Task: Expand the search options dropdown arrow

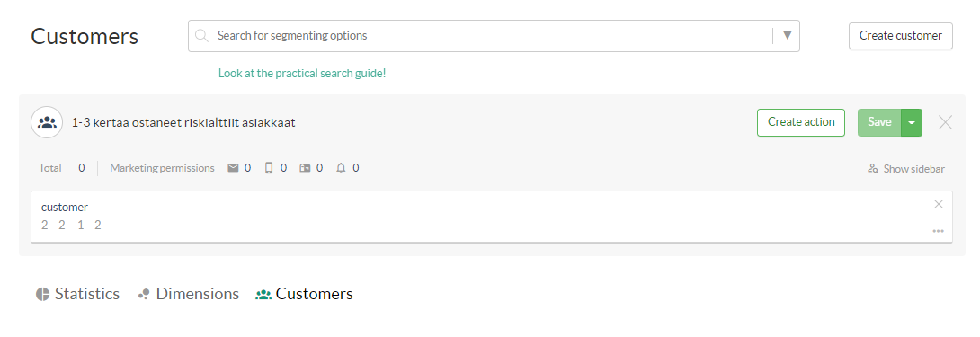Action: click(x=788, y=36)
